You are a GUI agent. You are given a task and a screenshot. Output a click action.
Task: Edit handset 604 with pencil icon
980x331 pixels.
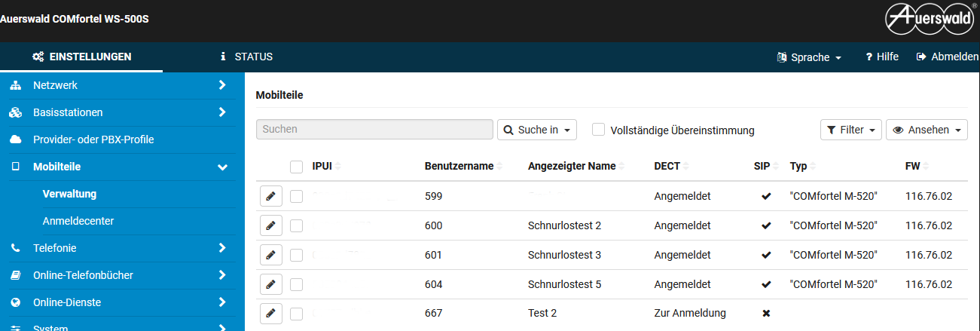(x=270, y=284)
